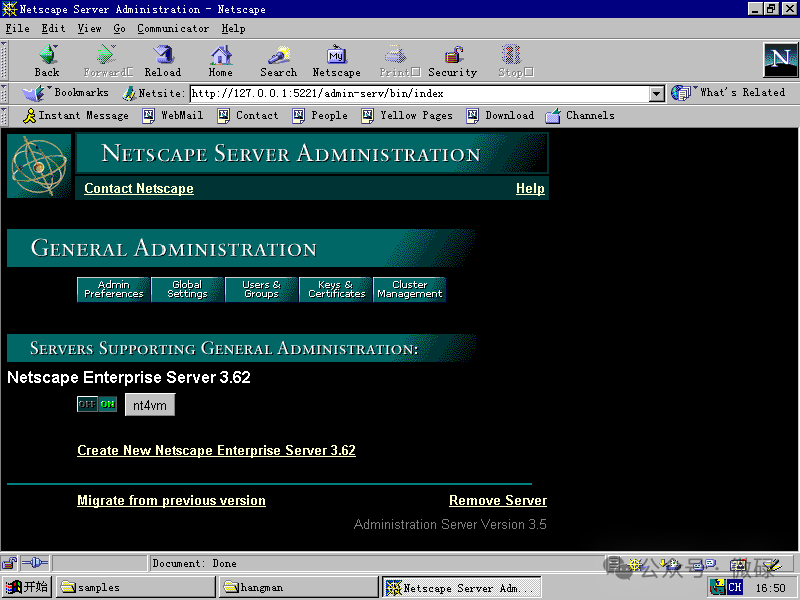Open Security information icon

[452, 60]
